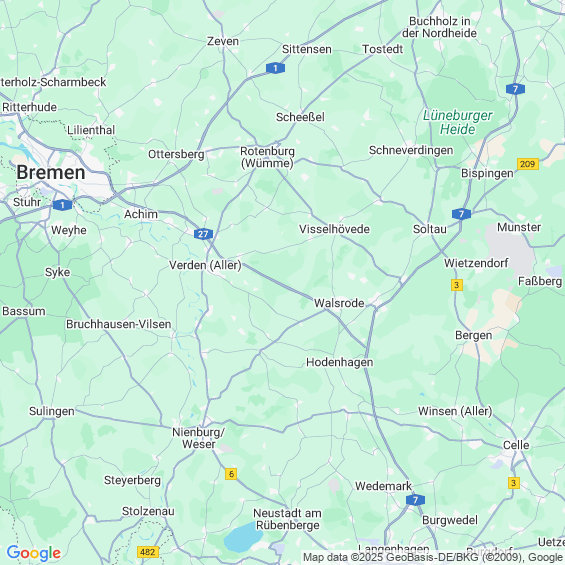
Task: Click the A7 shield near Wedemark
Action: click(415, 500)
